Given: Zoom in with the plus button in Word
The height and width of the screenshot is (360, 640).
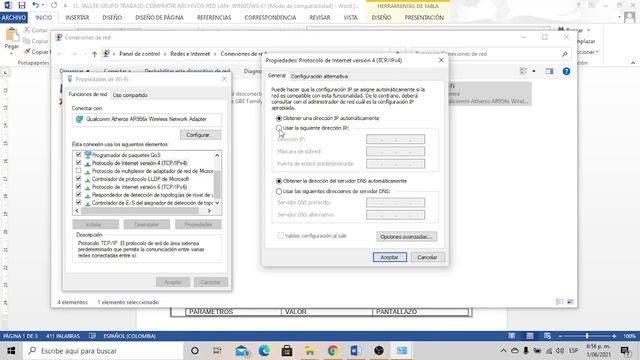Looking at the screenshot, I should (x=614, y=336).
